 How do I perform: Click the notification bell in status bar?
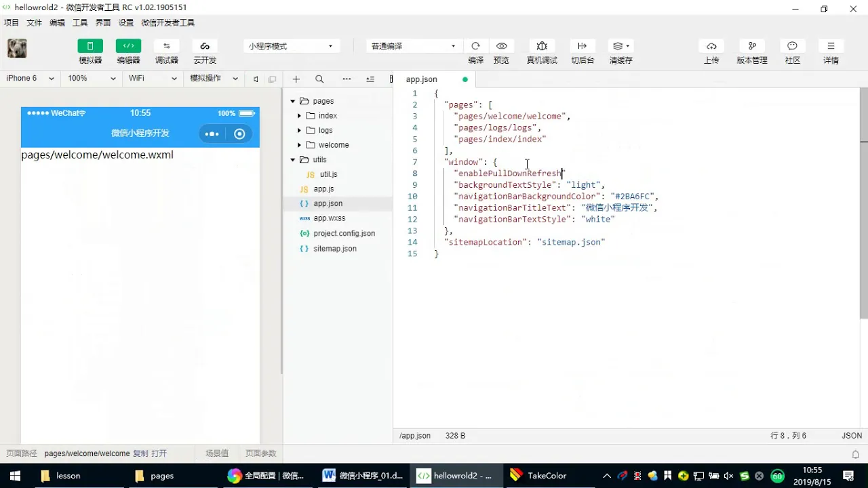[855, 454]
